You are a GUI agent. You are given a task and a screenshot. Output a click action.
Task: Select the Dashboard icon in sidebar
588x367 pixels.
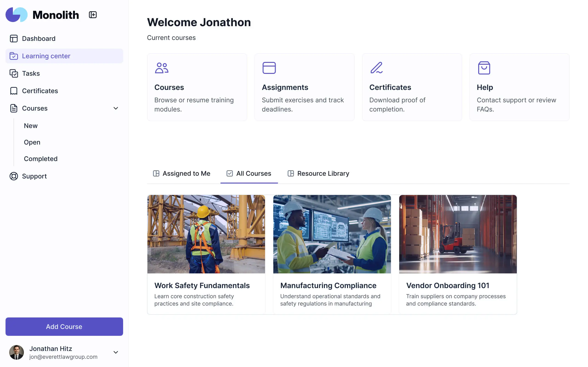tap(14, 38)
